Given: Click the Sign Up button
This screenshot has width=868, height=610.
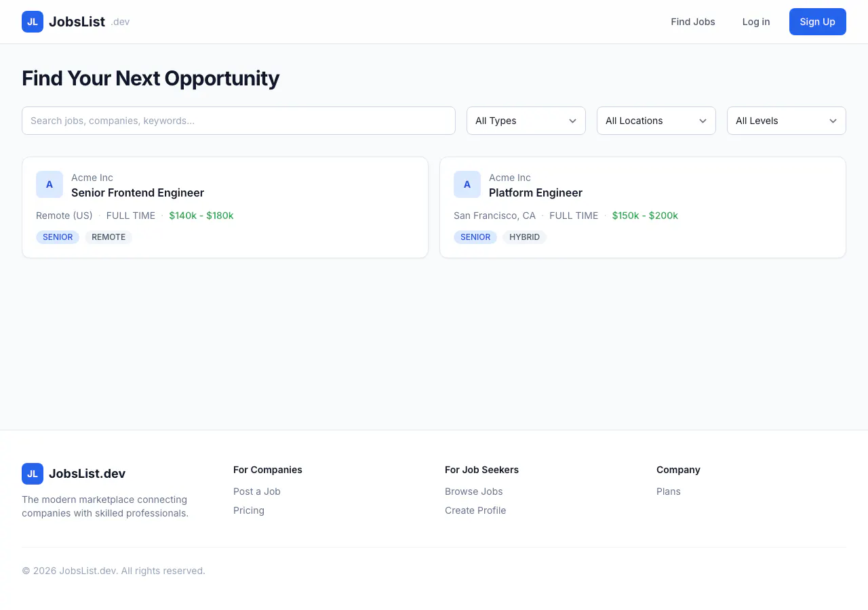Looking at the screenshot, I should [818, 22].
